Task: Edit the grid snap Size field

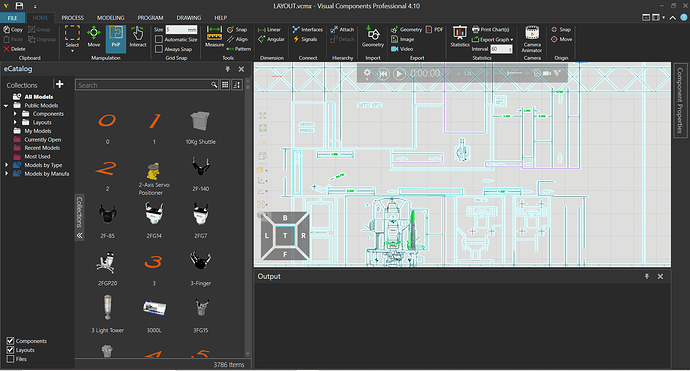Action: pos(181,29)
